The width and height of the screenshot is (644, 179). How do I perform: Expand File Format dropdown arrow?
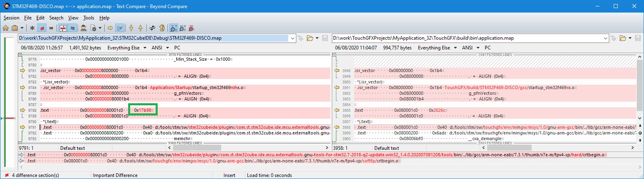pos(100,28)
